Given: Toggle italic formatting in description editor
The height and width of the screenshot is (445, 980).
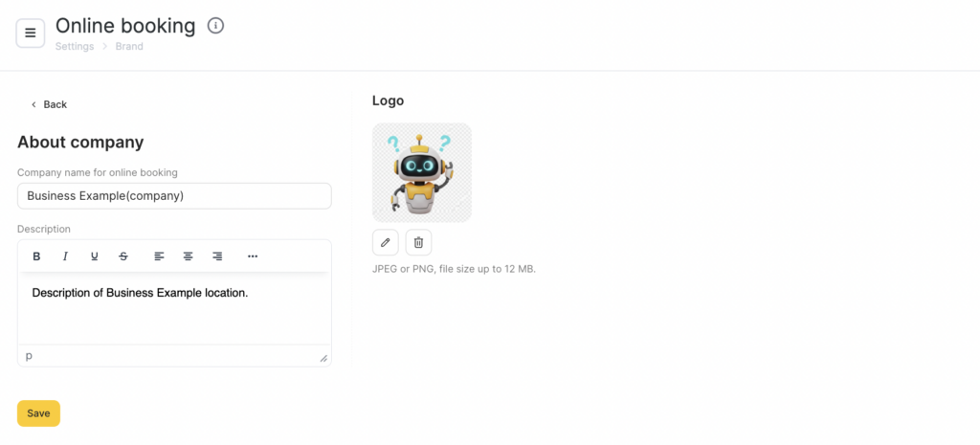Looking at the screenshot, I should pyautogui.click(x=65, y=256).
